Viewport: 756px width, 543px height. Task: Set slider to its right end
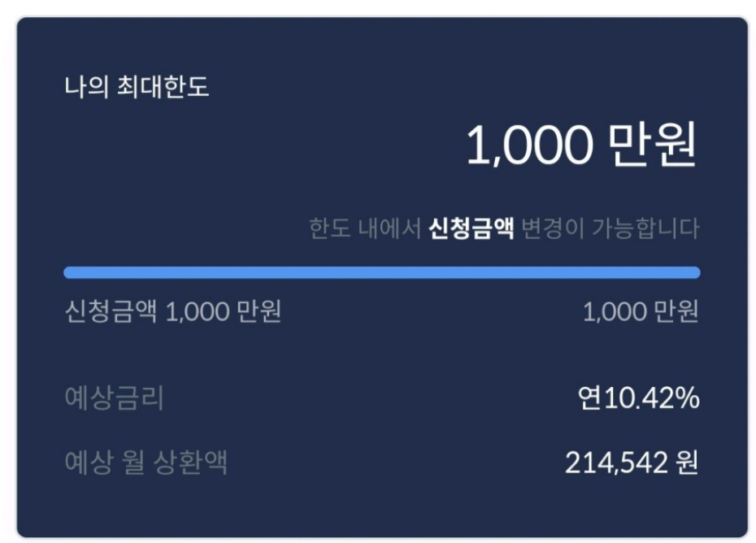point(695,272)
